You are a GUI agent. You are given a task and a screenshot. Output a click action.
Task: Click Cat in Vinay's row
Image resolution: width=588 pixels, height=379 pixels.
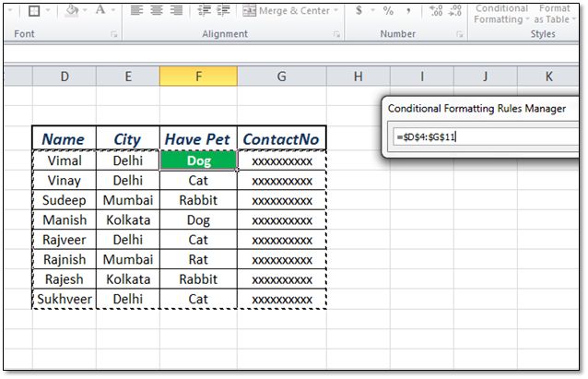pos(199,181)
